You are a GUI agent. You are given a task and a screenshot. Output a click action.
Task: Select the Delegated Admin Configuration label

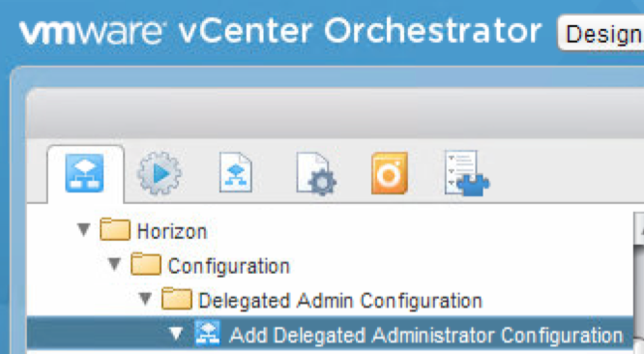pyautogui.click(x=340, y=301)
